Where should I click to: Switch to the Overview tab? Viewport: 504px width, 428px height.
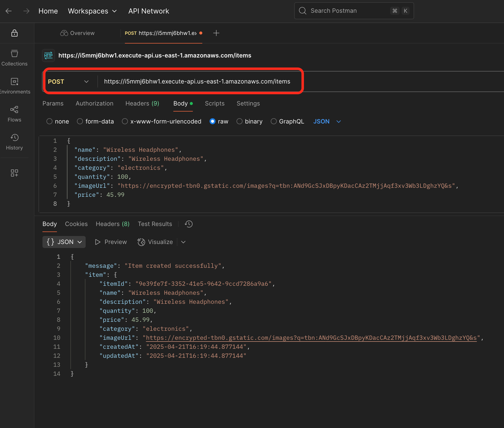tap(77, 33)
